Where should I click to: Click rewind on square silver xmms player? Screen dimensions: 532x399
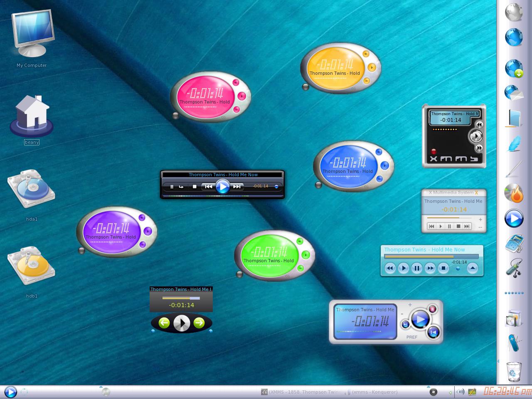point(479,124)
